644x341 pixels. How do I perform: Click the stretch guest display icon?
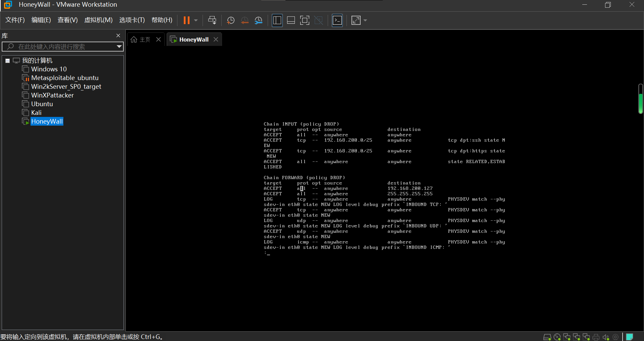tap(356, 20)
